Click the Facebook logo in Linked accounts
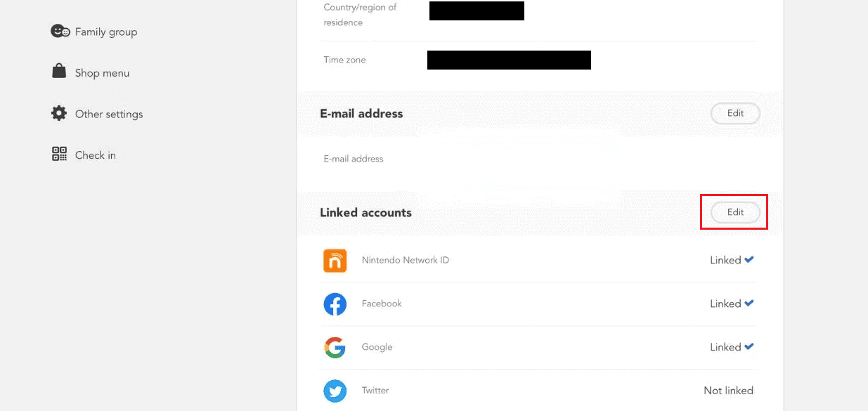Screen dimensions: 868x411 [335, 304]
